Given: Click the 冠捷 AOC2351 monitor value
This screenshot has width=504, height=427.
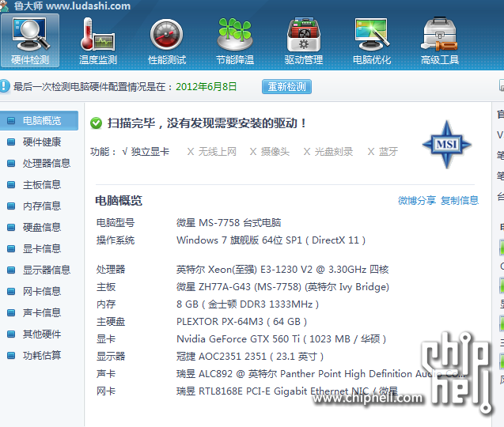Looking at the screenshot, I should click(x=250, y=357).
